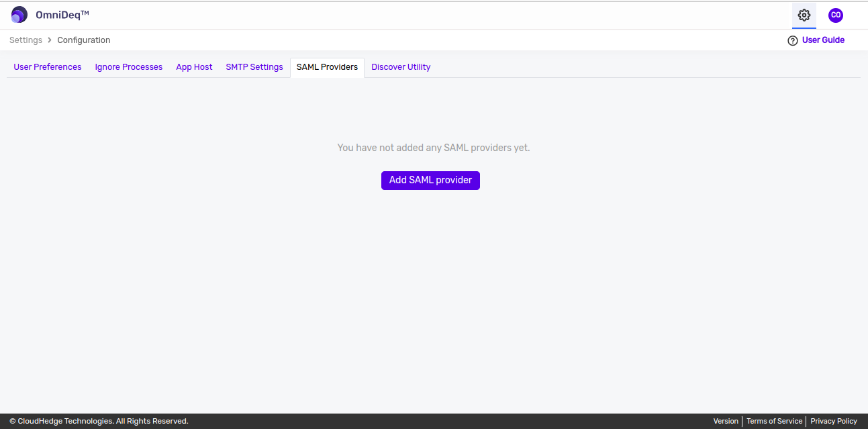The height and width of the screenshot is (429, 868).
Task: Switch to the User Preferences tab
Action: [48, 67]
